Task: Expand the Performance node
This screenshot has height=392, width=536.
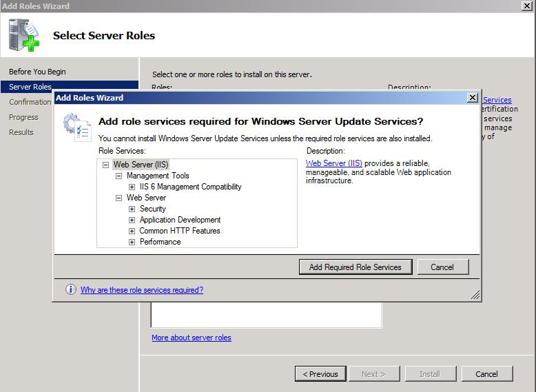Action: click(132, 242)
